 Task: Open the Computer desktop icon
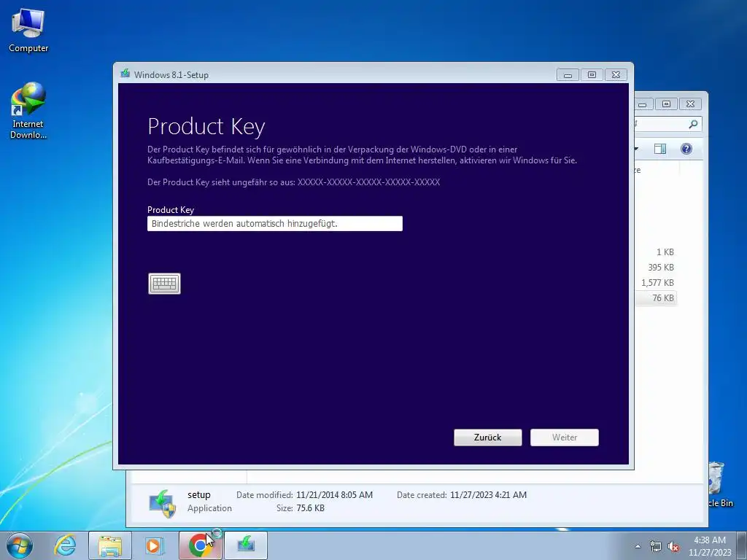pyautogui.click(x=28, y=30)
